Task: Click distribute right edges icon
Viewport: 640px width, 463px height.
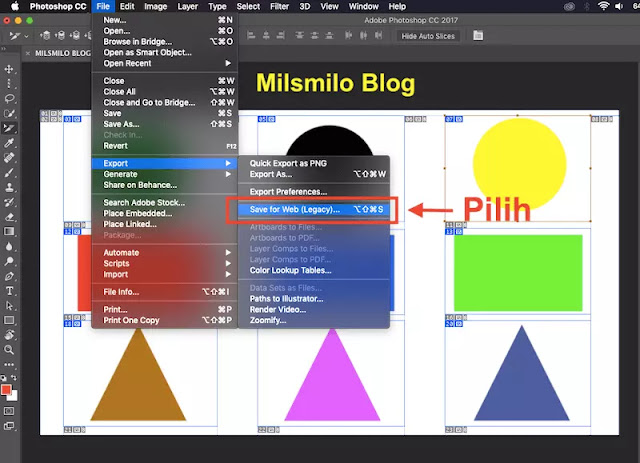Action: tap(378, 36)
